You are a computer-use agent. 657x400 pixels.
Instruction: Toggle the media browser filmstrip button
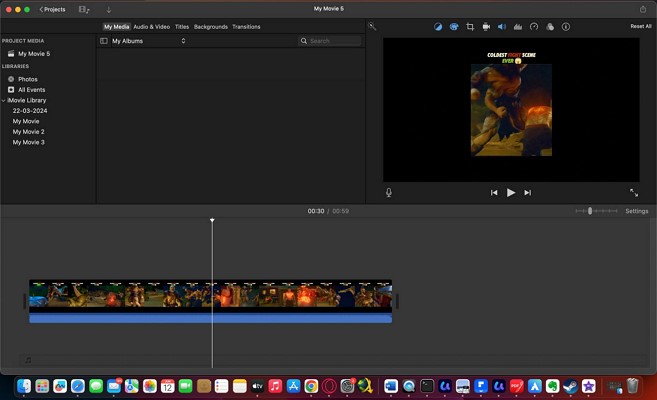[84, 9]
